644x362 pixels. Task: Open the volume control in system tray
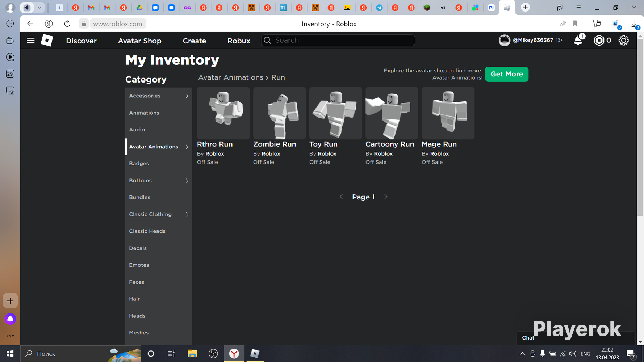(573, 354)
